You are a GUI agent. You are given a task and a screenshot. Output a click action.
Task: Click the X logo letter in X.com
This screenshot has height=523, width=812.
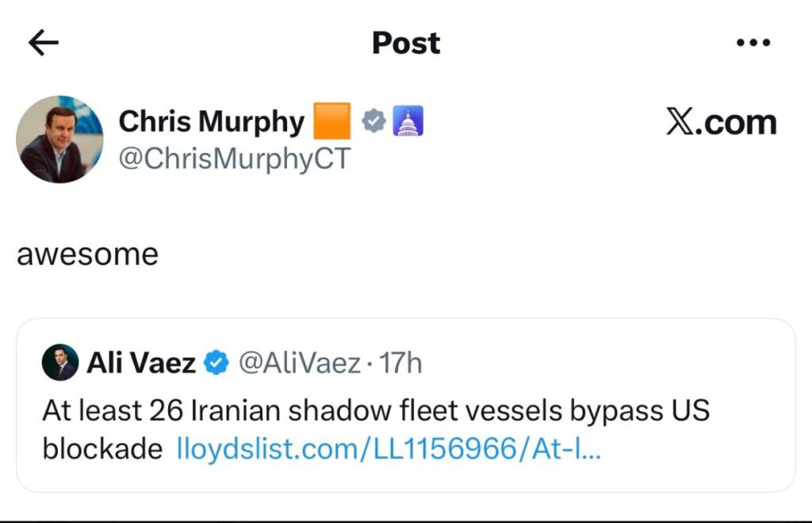(x=680, y=122)
